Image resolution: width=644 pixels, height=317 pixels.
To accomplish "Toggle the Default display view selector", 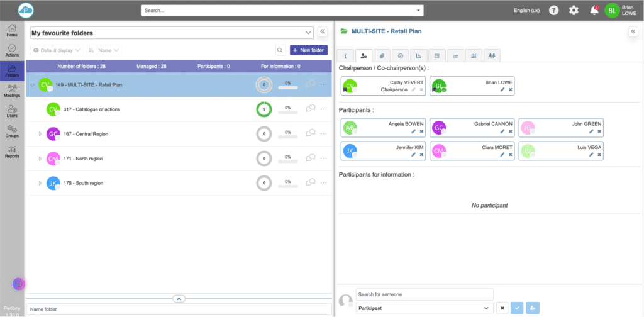I will pyautogui.click(x=57, y=50).
